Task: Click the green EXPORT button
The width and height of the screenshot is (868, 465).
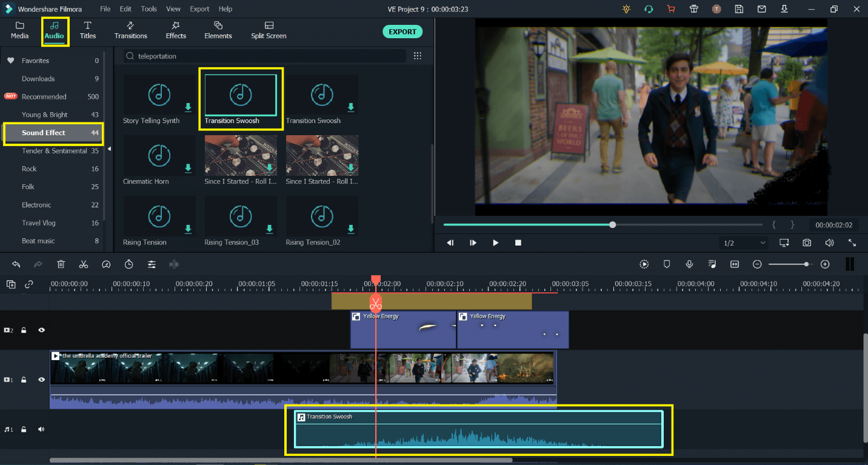Action: click(402, 32)
